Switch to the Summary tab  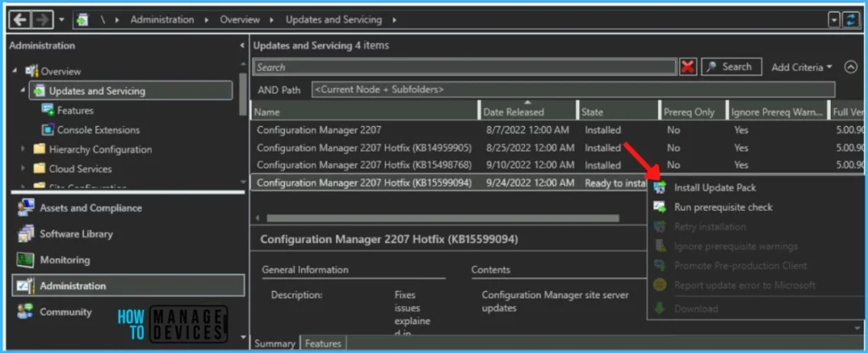point(275,343)
